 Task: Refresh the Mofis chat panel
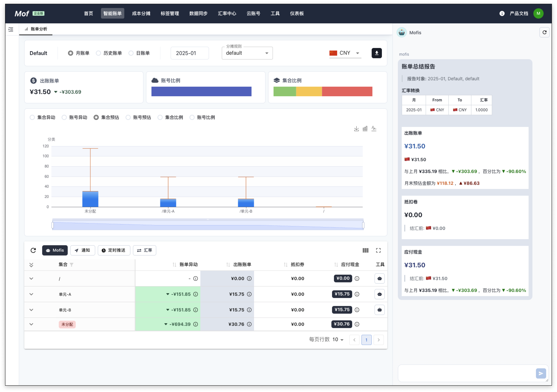coord(544,32)
